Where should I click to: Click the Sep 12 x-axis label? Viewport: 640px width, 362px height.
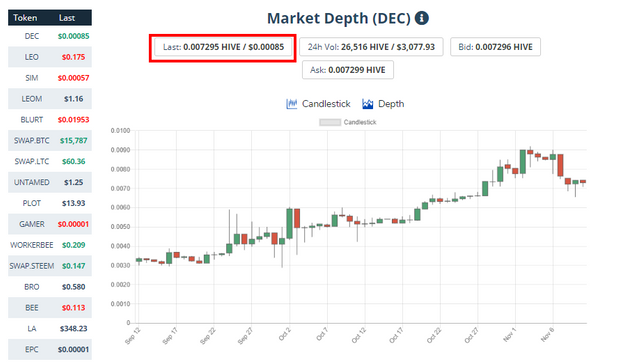[133, 335]
